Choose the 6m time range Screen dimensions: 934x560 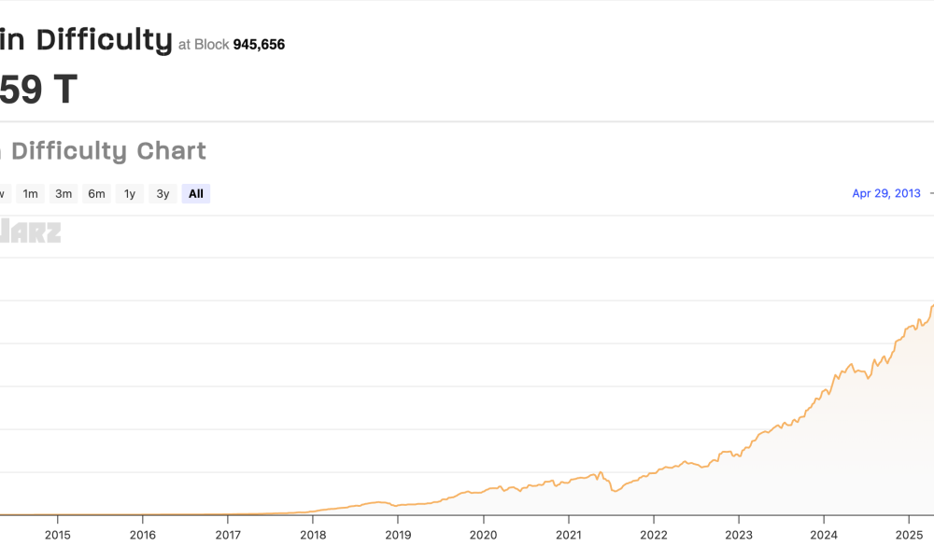(96, 194)
